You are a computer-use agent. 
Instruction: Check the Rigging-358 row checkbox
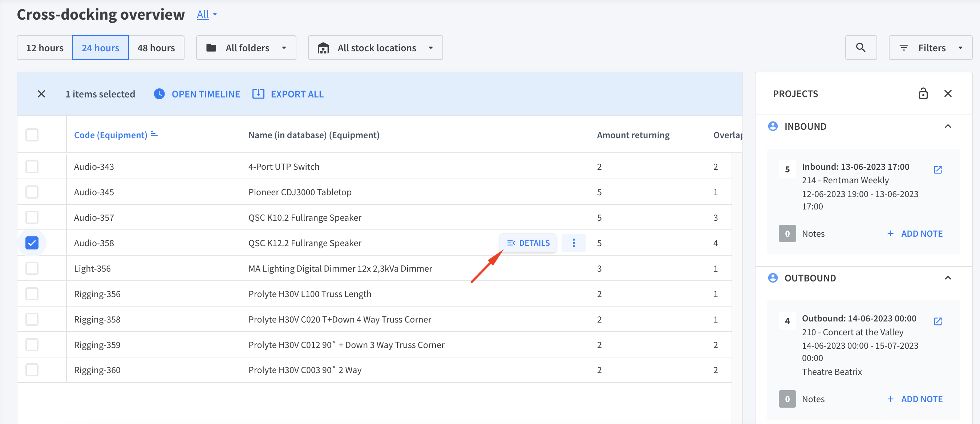32,319
